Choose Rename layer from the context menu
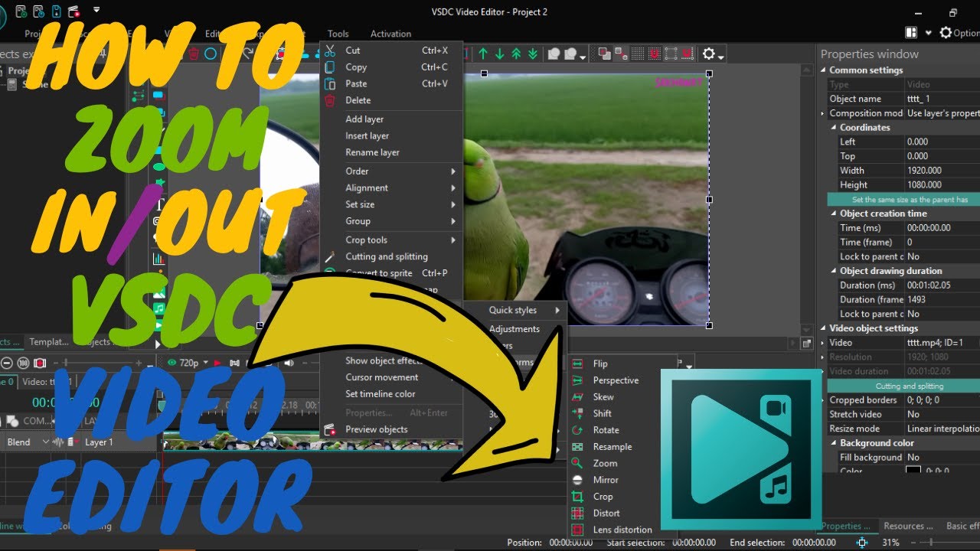This screenshot has height=551, width=980. coord(372,152)
